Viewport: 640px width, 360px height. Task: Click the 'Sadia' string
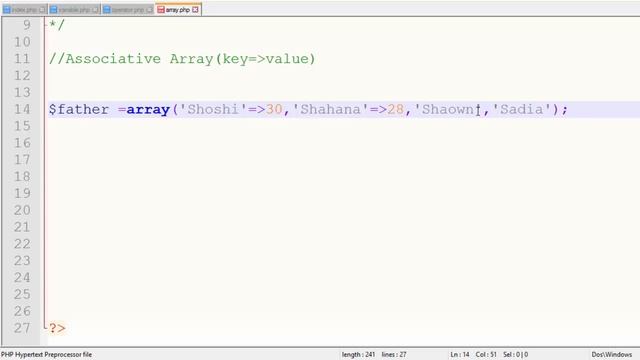click(522, 109)
